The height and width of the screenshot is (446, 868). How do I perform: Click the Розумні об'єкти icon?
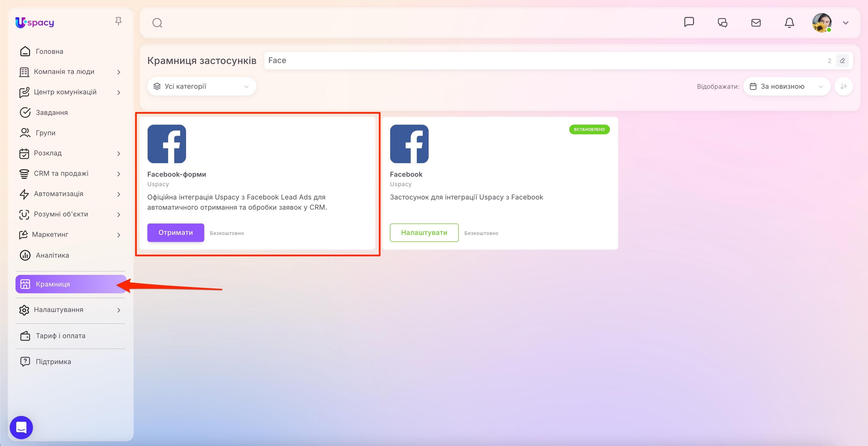tap(24, 215)
